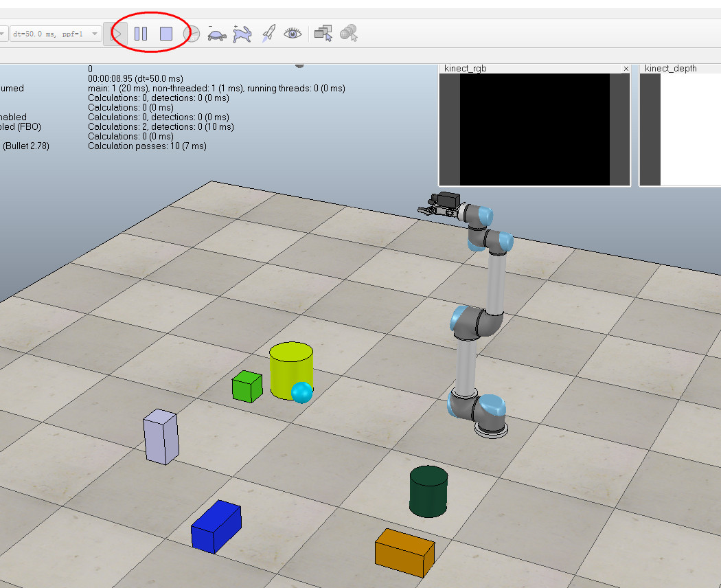This screenshot has height=588, width=721.
Task: Open the page selector icon
Action: [x=323, y=32]
